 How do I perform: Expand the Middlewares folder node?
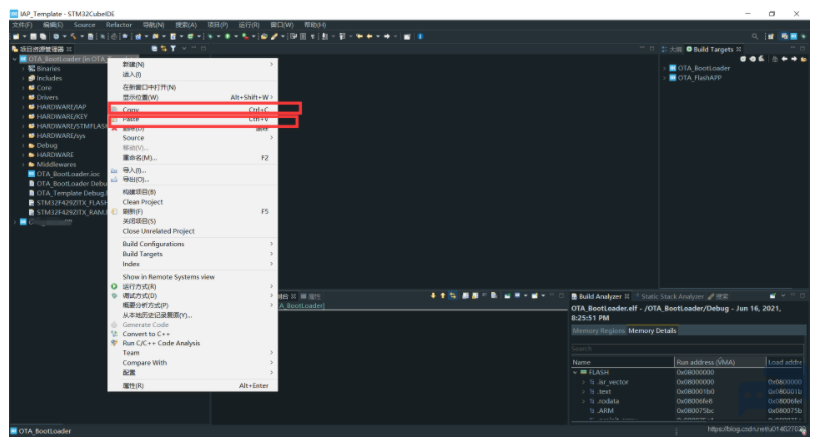(x=23, y=165)
